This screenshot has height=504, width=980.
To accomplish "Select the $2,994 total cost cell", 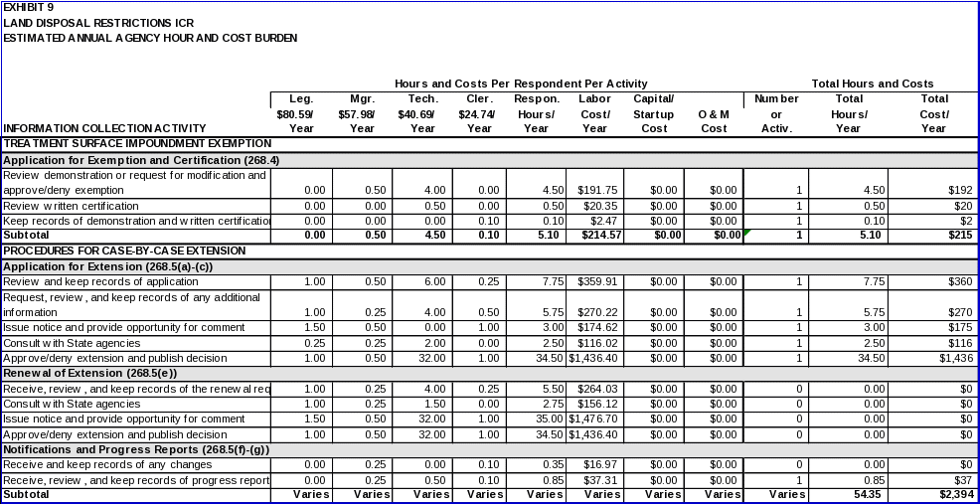I will [x=932, y=494].
